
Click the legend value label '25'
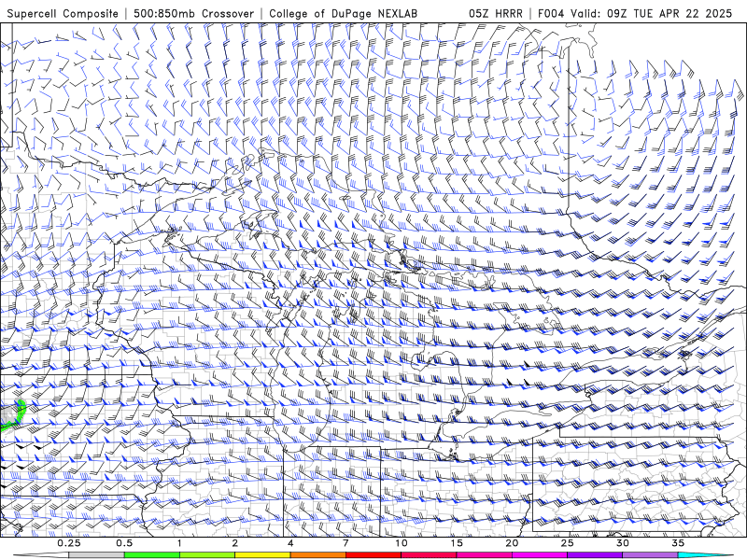(567, 543)
